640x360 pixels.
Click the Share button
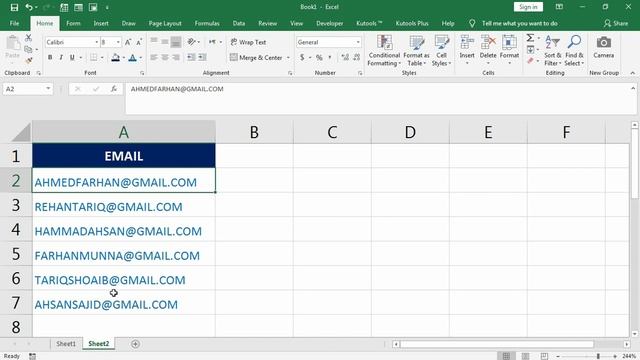tap(616, 23)
